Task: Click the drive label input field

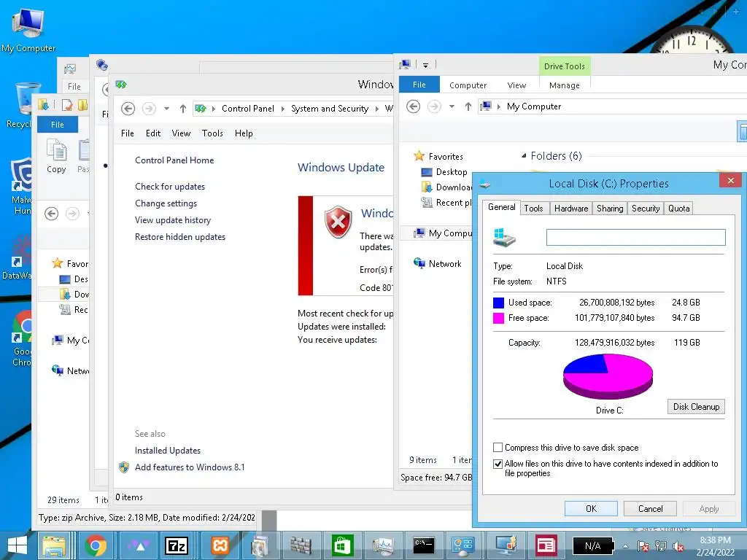Action: click(x=635, y=237)
